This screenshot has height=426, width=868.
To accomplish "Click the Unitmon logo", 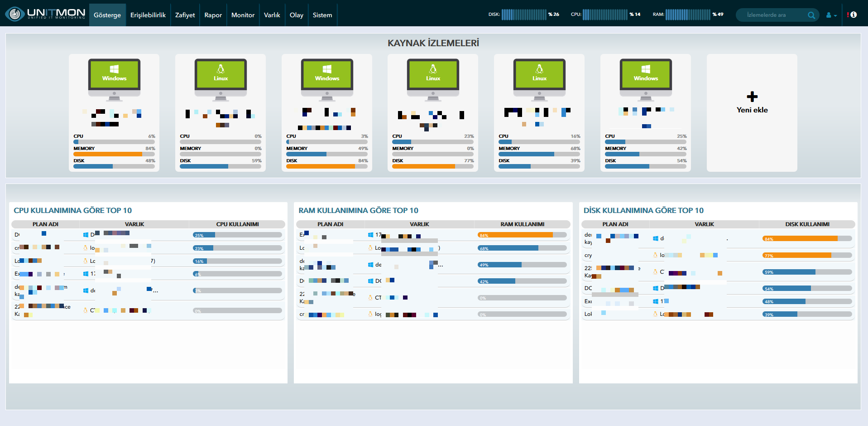I will (x=45, y=14).
